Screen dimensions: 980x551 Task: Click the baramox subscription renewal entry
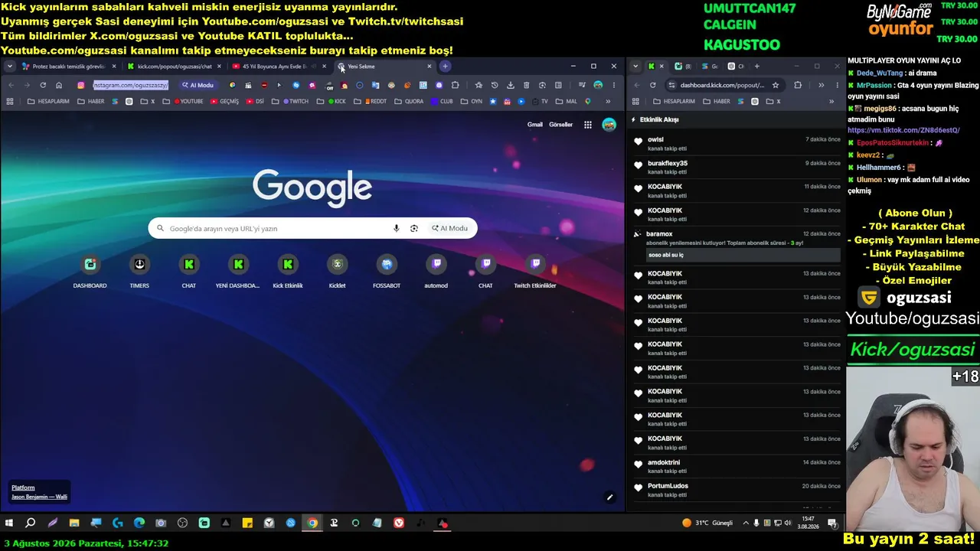(x=736, y=244)
